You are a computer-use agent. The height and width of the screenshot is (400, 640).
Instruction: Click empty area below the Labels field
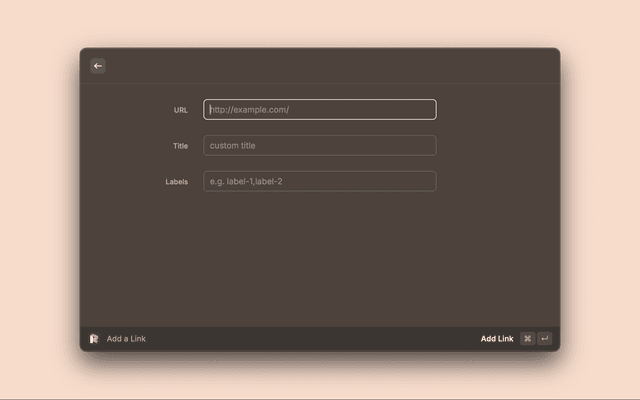tap(320, 260)
